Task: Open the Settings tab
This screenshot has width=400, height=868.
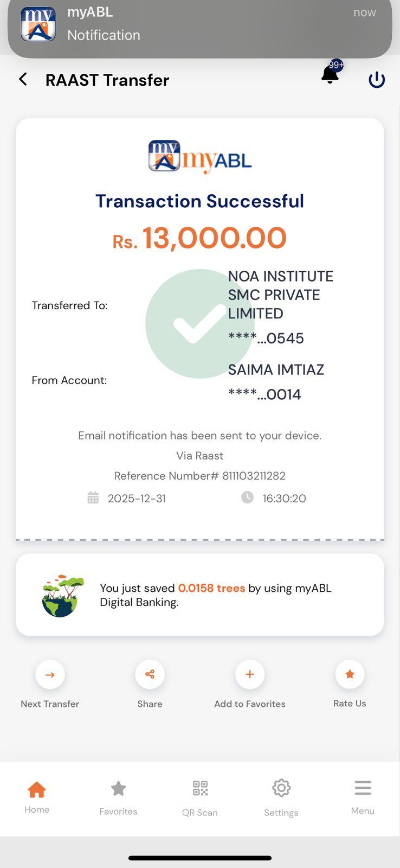Action: pos(281,796)
